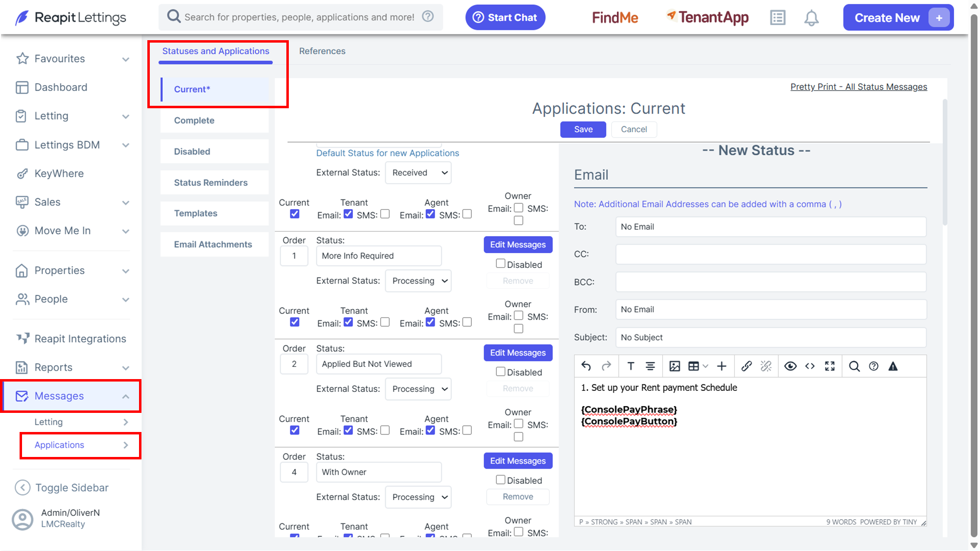Viewport: 980px width, 551px height.
Task: Click the Reapit Lettings logo
Action: [70, 18]
